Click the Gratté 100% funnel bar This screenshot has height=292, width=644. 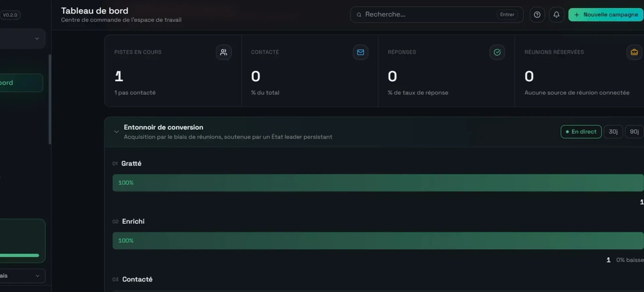pyautogui.click(x=378, y=183)
